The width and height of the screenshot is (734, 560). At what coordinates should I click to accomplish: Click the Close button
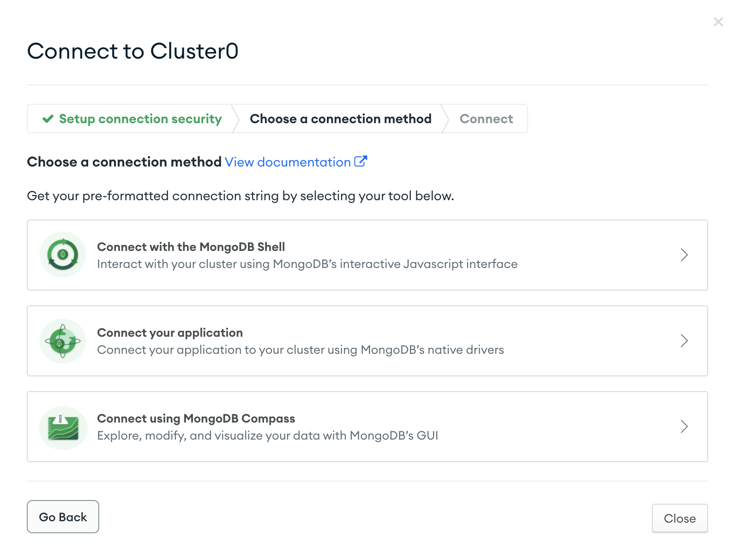click(x=680, y=518)
